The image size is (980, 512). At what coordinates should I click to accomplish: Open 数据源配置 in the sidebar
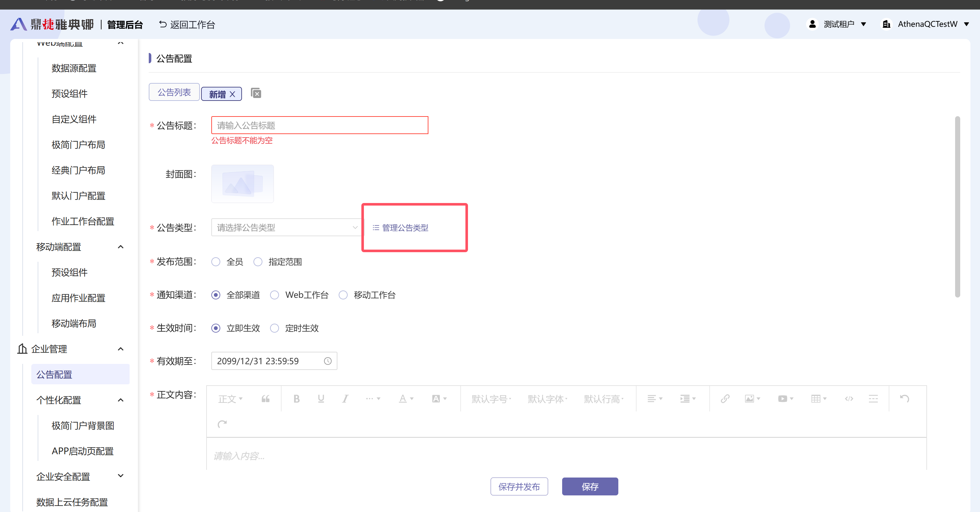(x=74, y=68)
